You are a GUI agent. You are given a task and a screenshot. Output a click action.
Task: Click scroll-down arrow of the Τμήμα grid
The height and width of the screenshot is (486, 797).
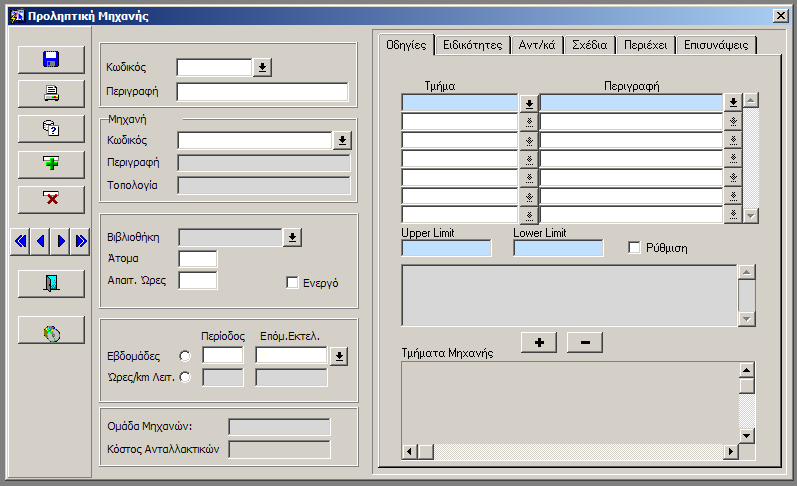751,216
